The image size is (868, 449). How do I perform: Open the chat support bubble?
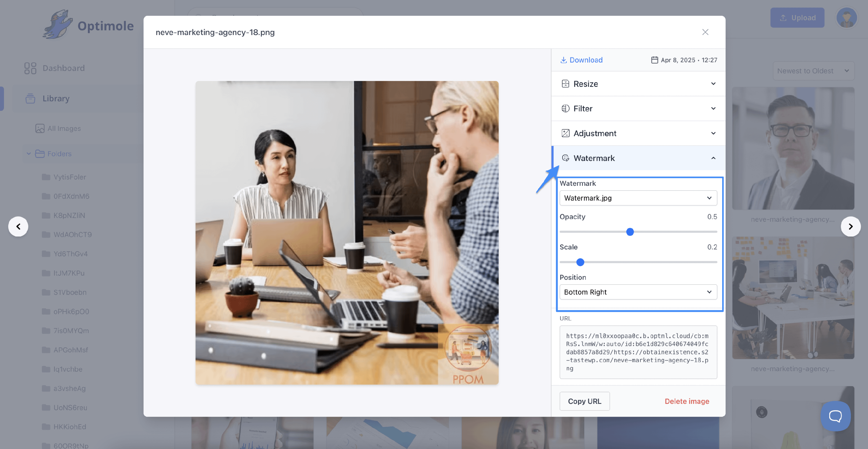point(835,416)
